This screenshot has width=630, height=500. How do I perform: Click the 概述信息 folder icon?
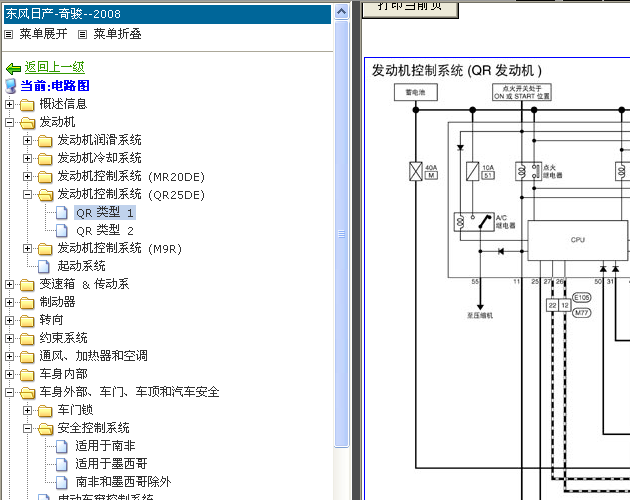(x=27, y=105)
